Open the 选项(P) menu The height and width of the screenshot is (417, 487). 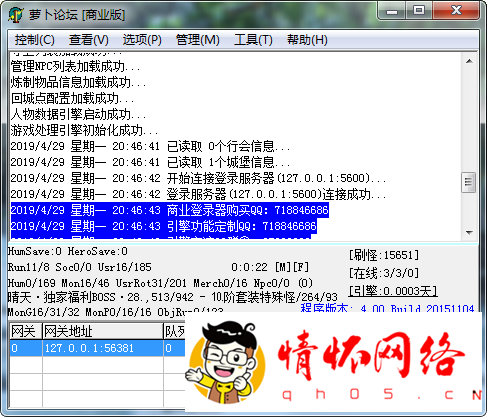(x=142, y=40)
